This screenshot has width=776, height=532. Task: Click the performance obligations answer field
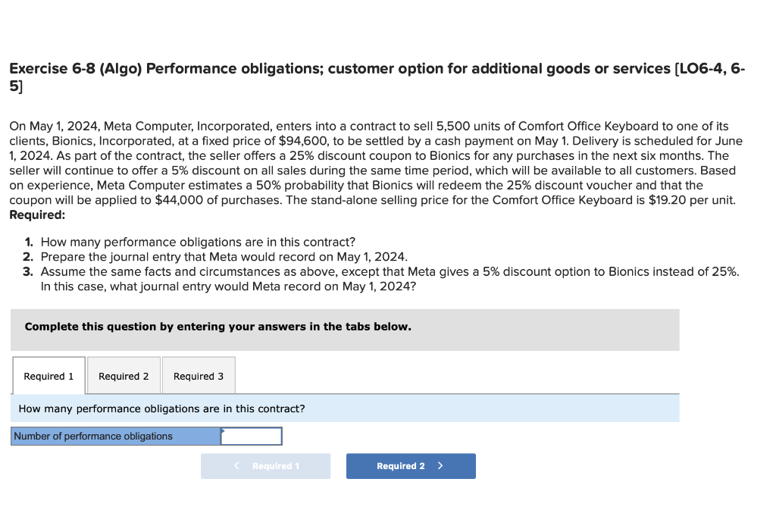tap(252, 437)
